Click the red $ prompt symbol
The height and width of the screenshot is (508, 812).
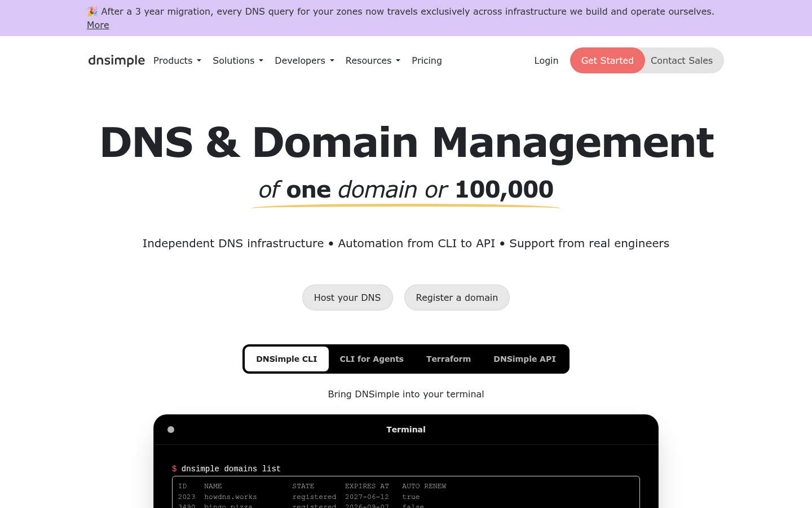174,468
